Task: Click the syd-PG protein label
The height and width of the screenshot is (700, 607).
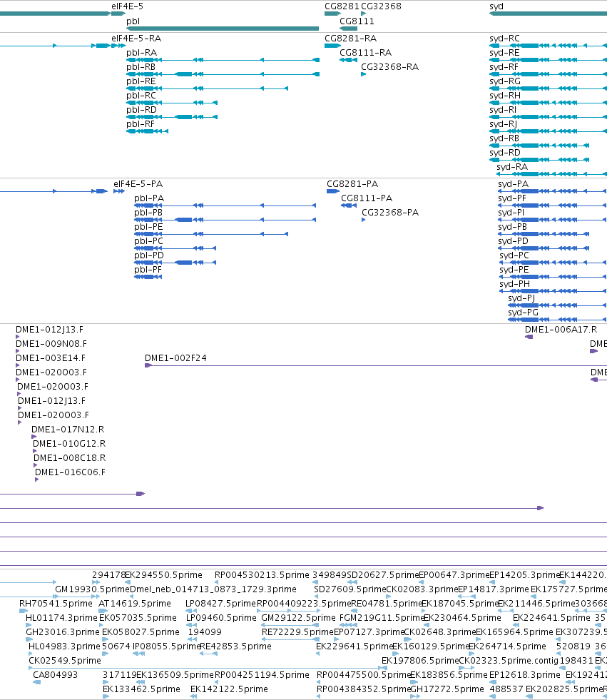Action: [523, 313]
